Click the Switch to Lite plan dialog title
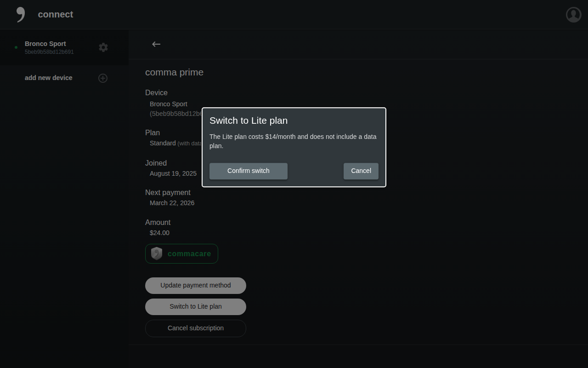588x368 pixels. click(249, 121)
